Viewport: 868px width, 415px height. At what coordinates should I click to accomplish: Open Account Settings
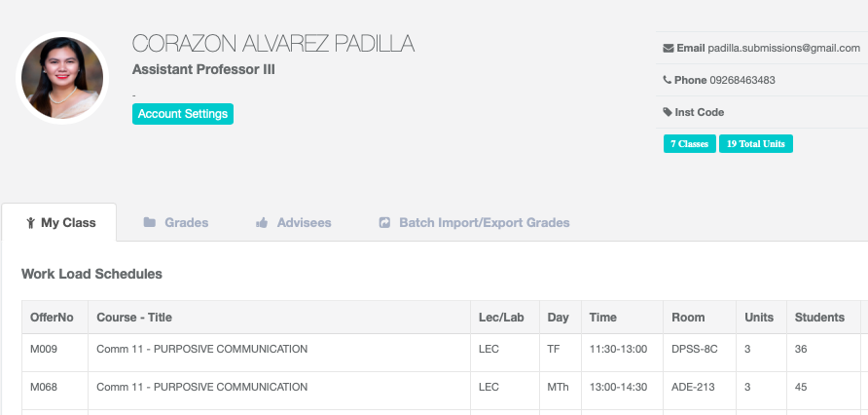[x=183, y=114]
